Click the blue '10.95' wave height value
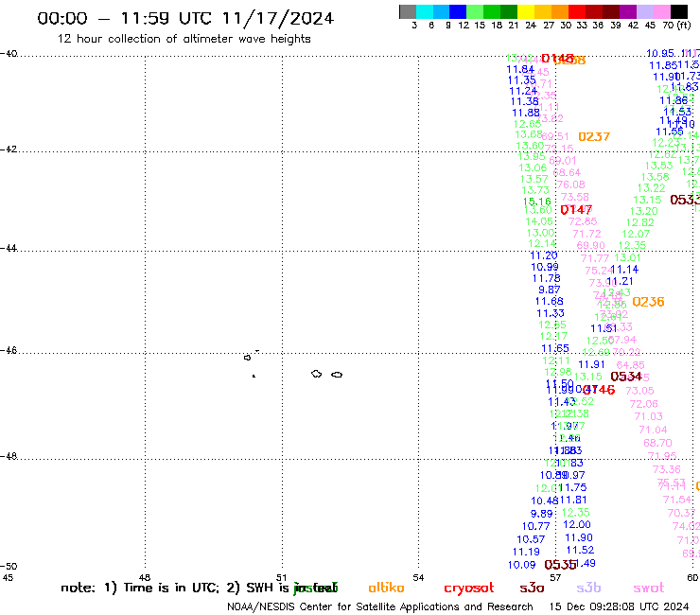The width and height of the screenshot is (700, 615). pyautogui.click(x=660, y=54)
